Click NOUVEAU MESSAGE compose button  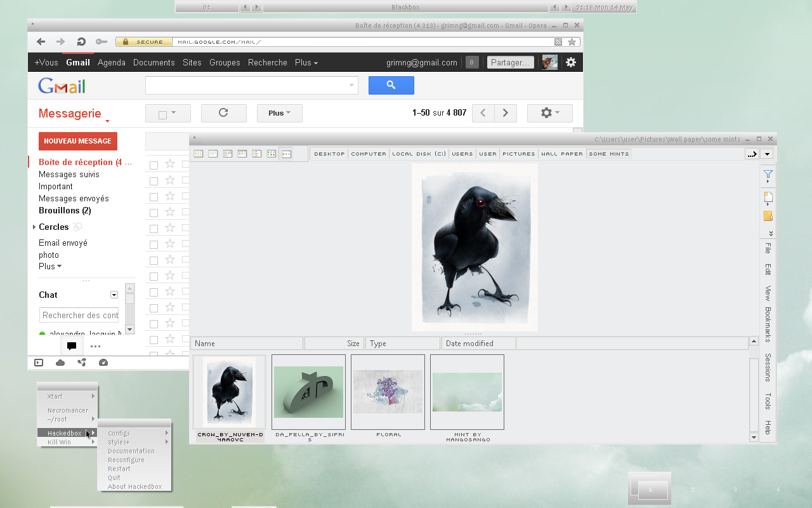[x=77, y=141]
